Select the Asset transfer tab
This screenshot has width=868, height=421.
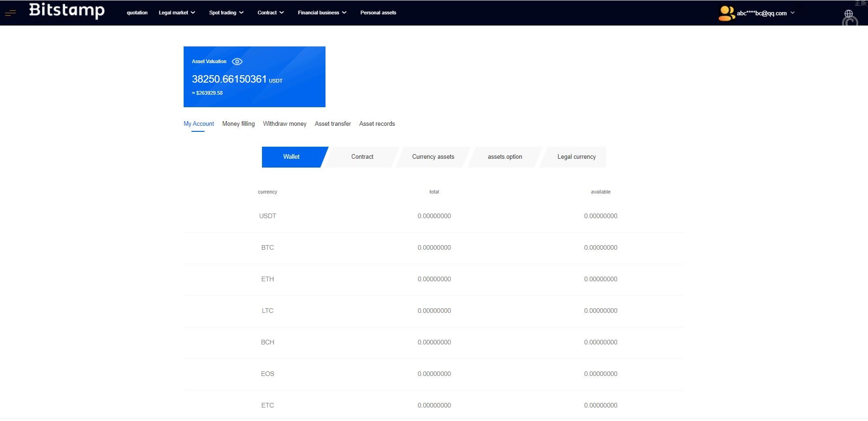coord(332,124)
